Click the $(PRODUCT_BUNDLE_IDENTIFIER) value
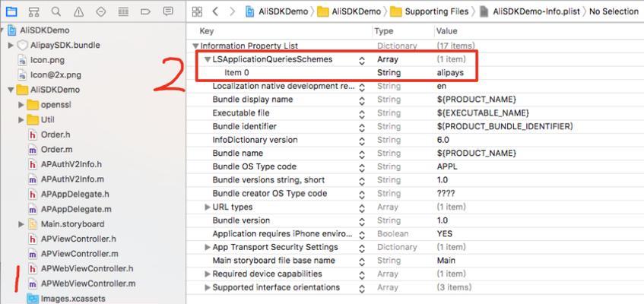 [x=505, y=126]
